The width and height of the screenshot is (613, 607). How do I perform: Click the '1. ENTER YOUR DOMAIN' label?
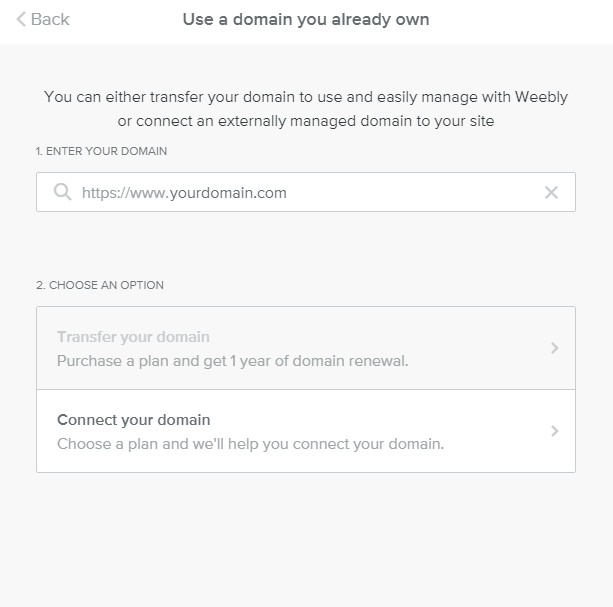tap(101, 151)
